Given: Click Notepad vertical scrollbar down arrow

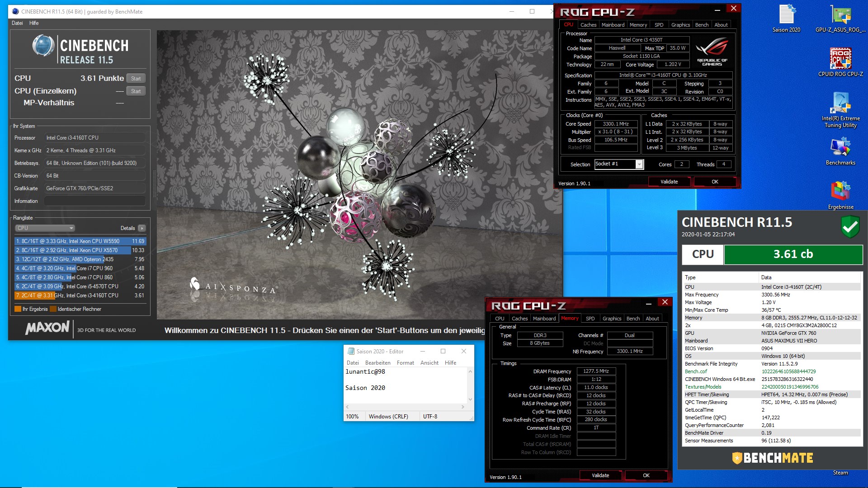Looking at the screenshot, I should click(470, 399).
